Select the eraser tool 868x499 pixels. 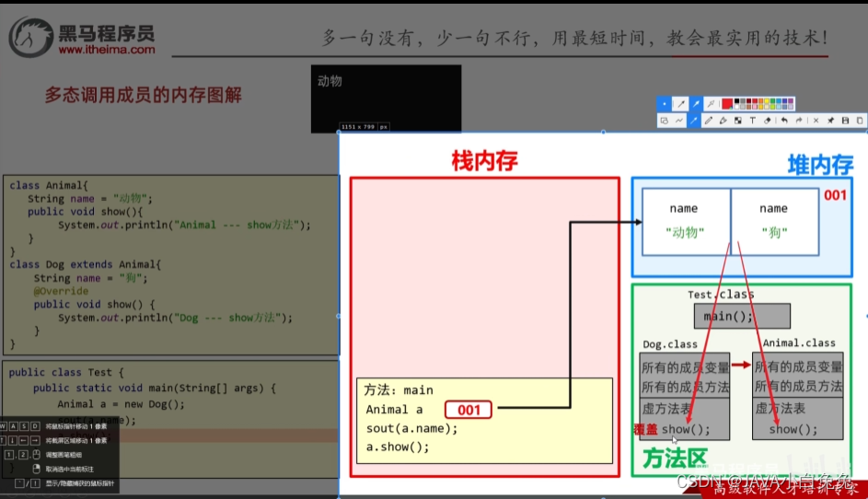pyautogui.click(x=768, y=121)
